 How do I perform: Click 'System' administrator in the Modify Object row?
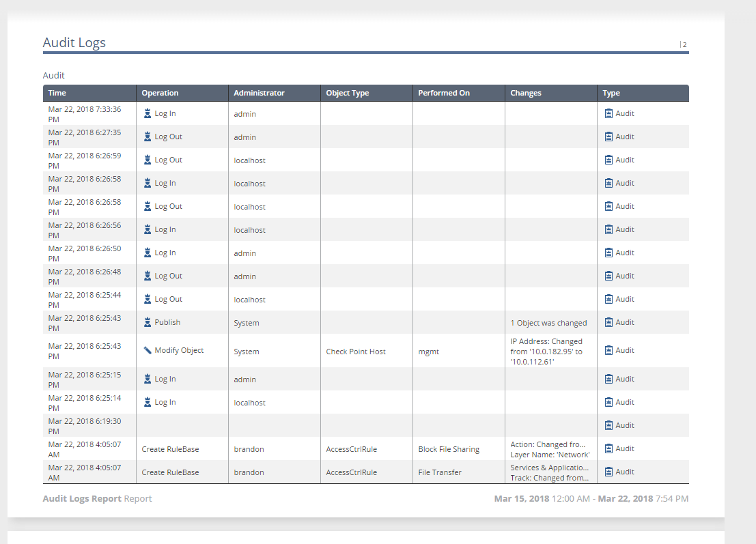247,352
